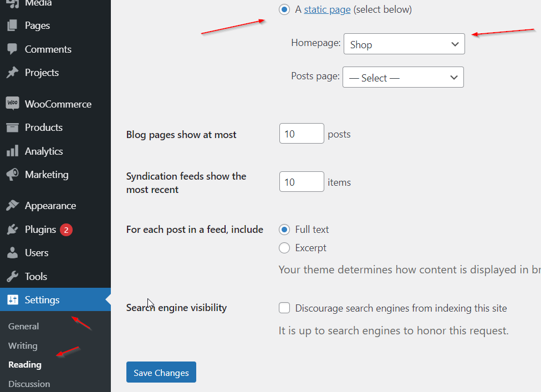Expand the Posts page Select dropdown
This screenshot has width=541, height=392.
403,78
